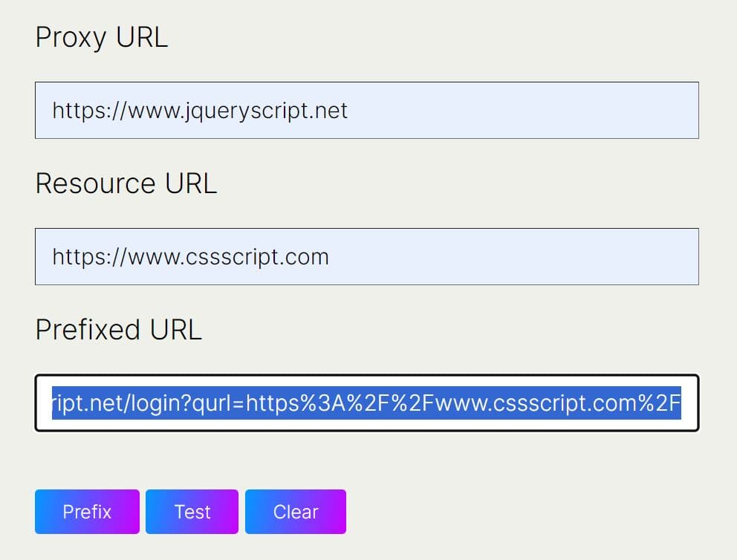Click the leftmost gradient button labeled Prefix
The height and width of the screenshot is (560, 737).
tap(86, 512)
